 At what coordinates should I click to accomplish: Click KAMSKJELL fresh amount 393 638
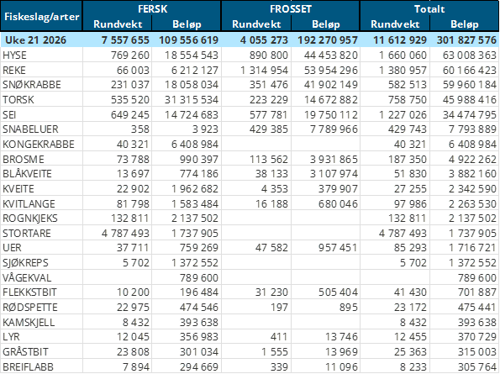[199, 322]
